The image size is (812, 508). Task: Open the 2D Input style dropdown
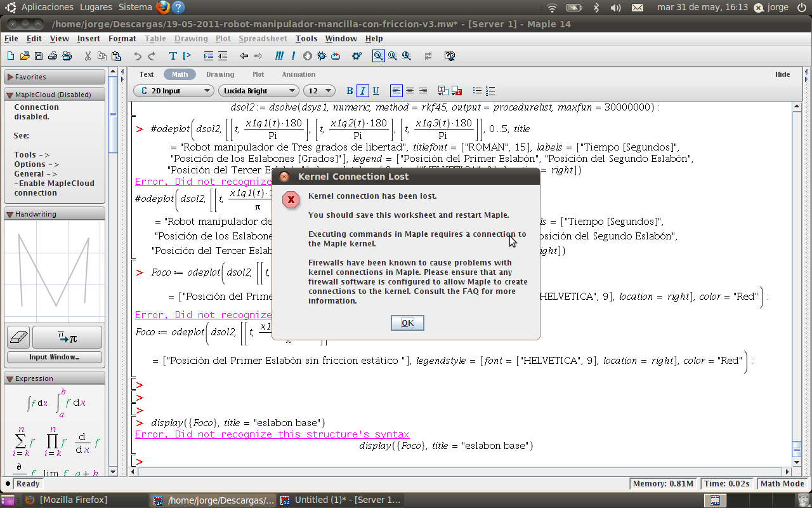click(174, 91)
